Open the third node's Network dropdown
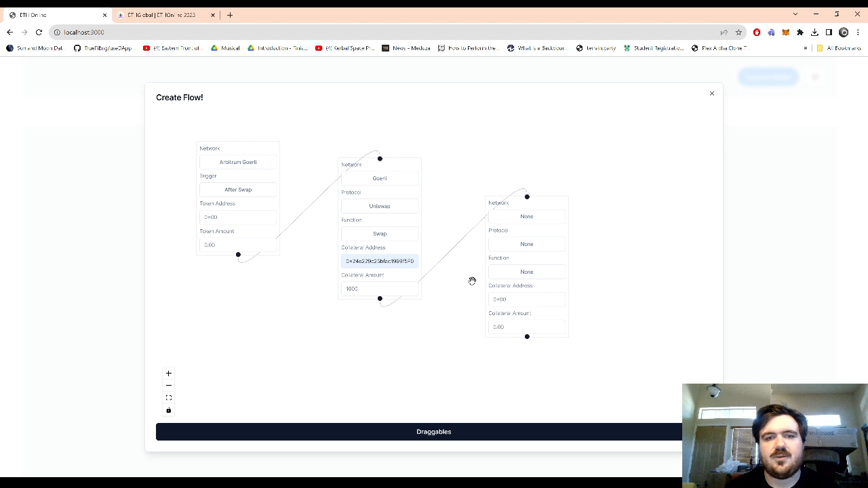Viewport: 868px width, 488px height. pyautogui.click(x=527, y=217)
